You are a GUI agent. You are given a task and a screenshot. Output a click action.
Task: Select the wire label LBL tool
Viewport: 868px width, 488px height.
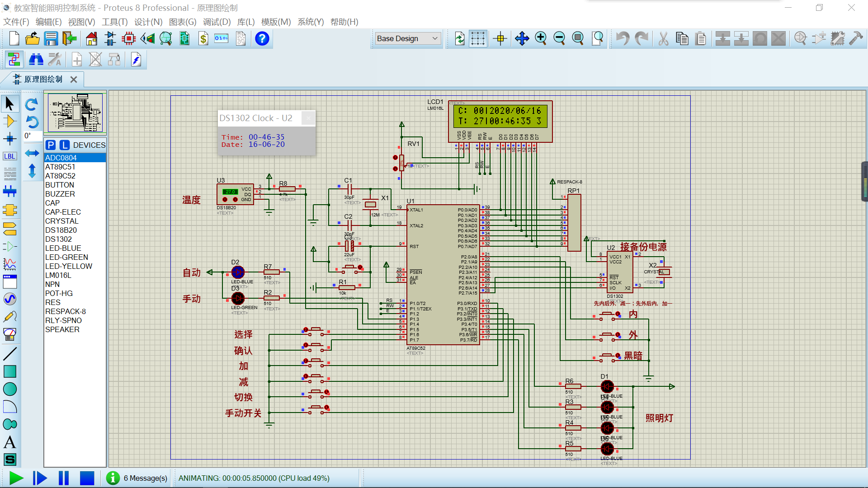coord(10,156)
